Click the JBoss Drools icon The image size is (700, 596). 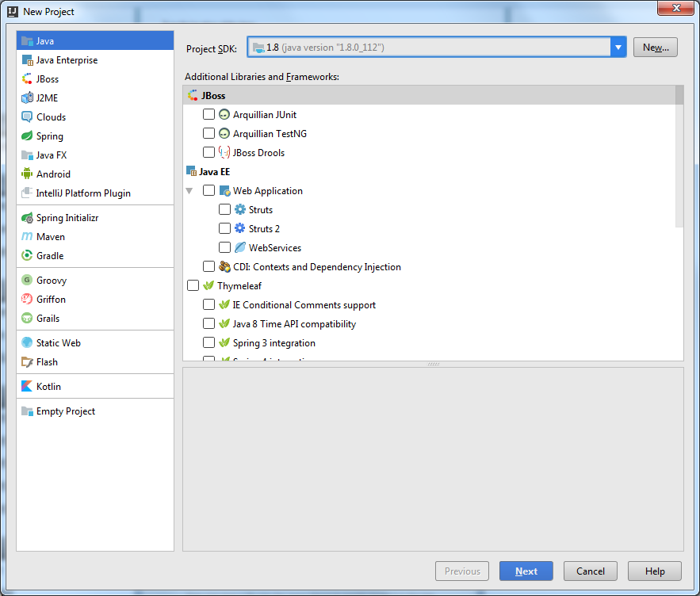coord(224,153)
